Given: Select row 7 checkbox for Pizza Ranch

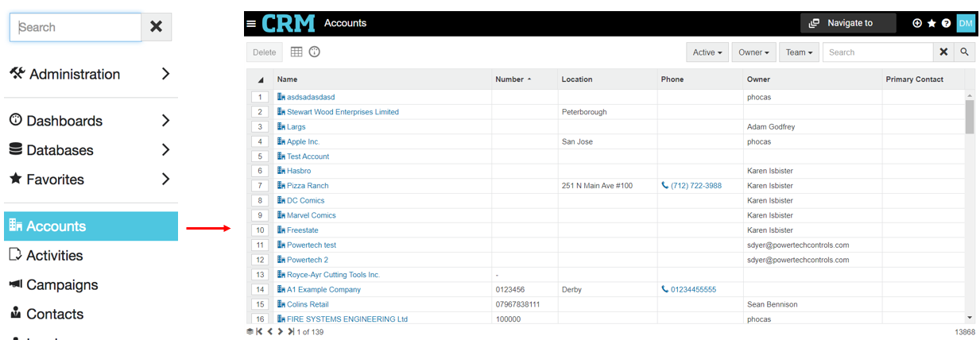Looking at the screenshot, I should pos(260,186).
